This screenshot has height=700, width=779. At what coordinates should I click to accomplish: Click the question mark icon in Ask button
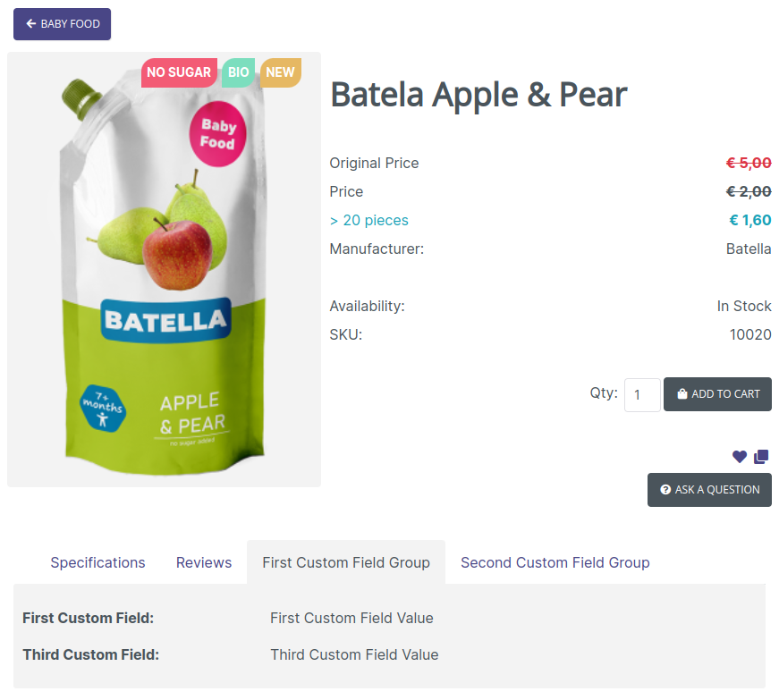[665, 490]
